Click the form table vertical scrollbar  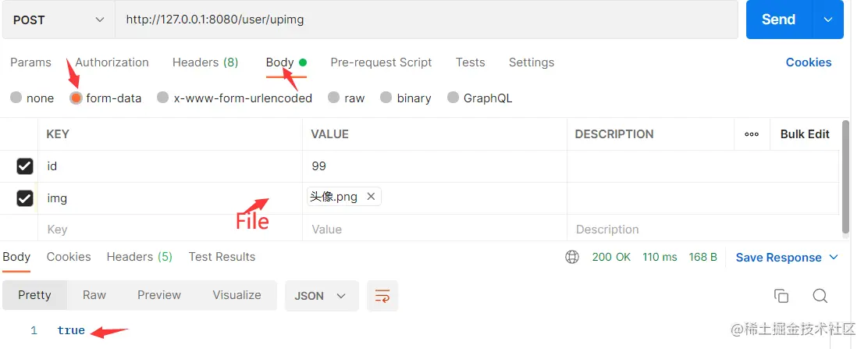(x=845, y=177)
